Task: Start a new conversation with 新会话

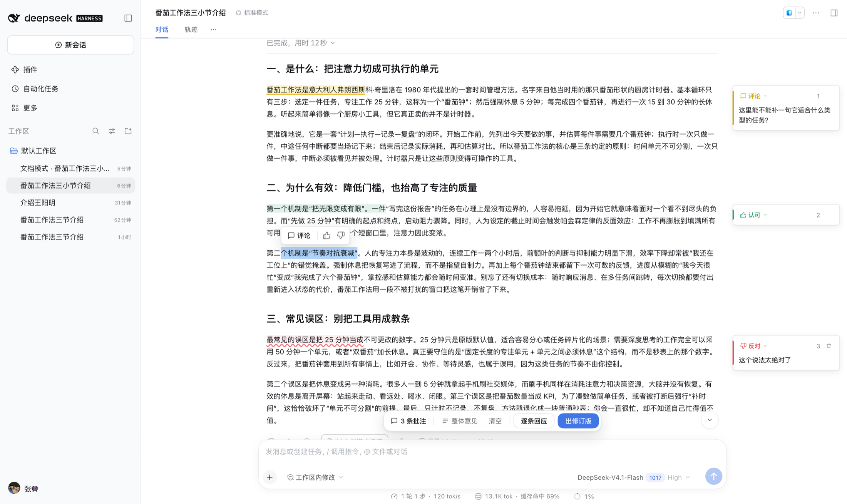Action: click(x=70, y=45)
